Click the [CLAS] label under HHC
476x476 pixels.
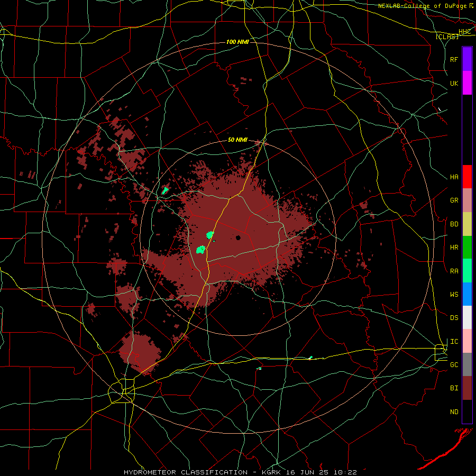(447, 36)
